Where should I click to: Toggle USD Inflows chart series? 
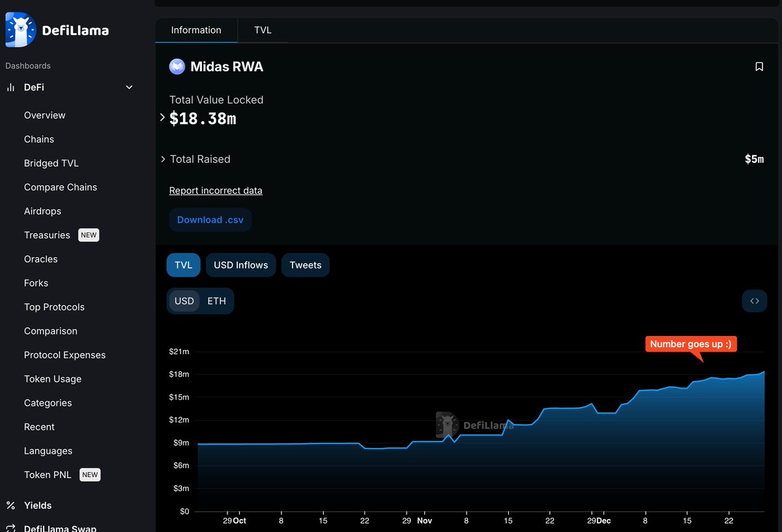241,265
